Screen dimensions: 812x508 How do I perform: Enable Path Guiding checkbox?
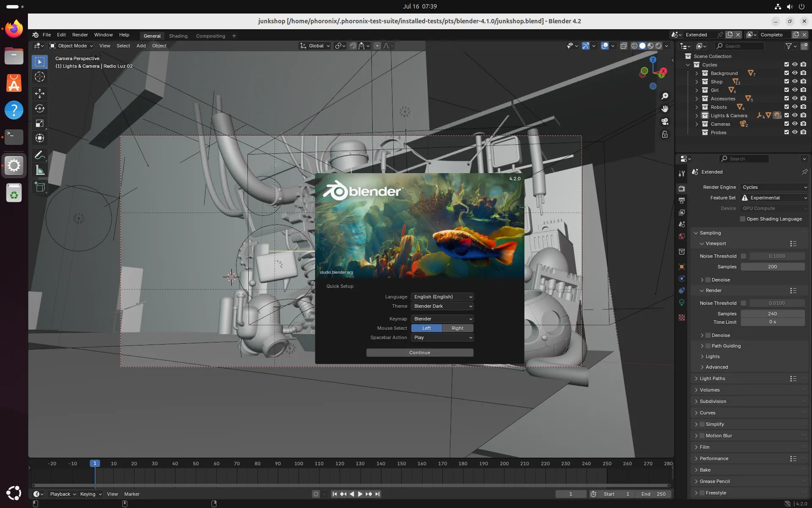tap(708, 346)
